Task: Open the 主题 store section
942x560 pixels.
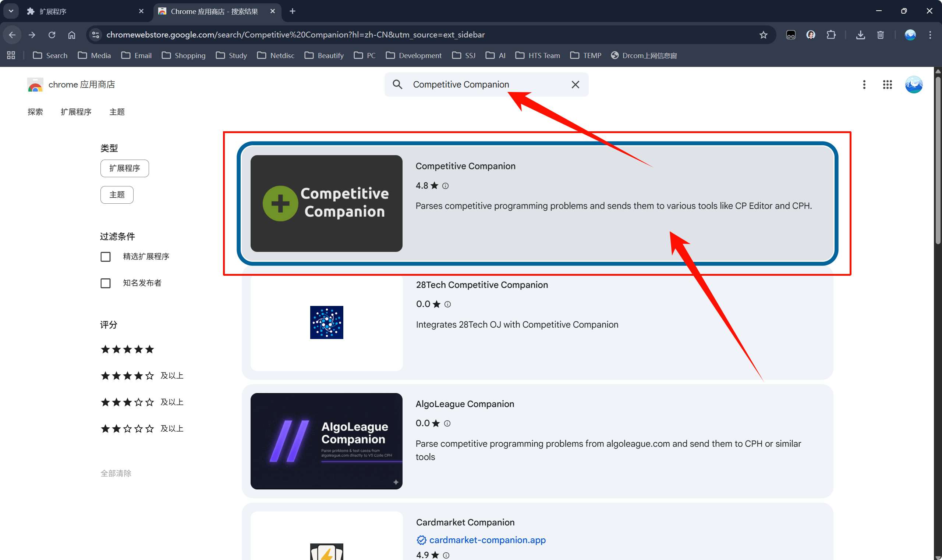Action: 117,112
